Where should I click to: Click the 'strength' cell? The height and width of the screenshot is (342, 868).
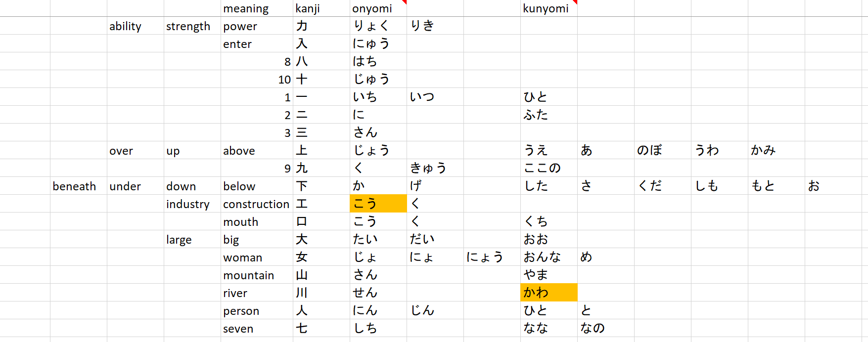pyautogui.click(x=192, y=26)
